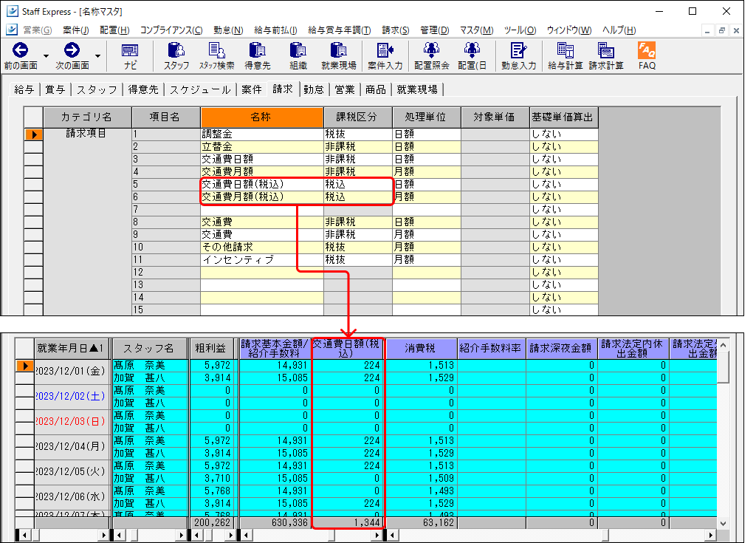
Task: Switch to the 就業現場 tab
Action: tap(417, 89)
